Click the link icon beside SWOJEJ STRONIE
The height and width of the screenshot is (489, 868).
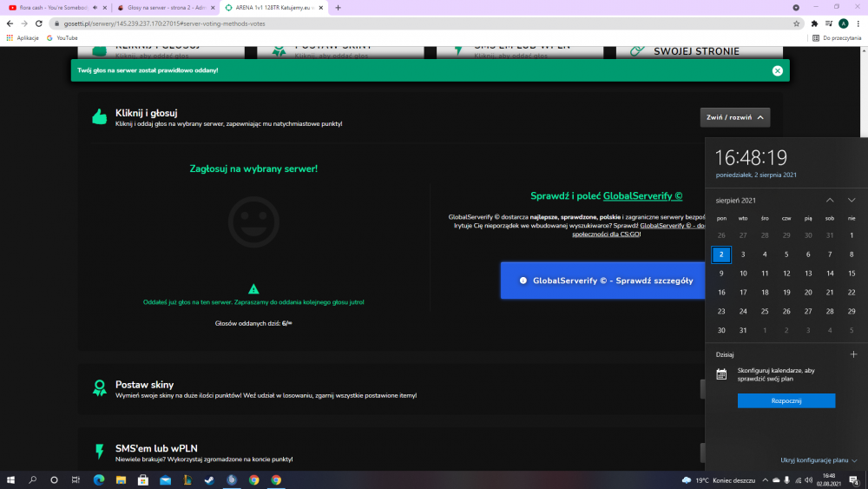[637, 51]
